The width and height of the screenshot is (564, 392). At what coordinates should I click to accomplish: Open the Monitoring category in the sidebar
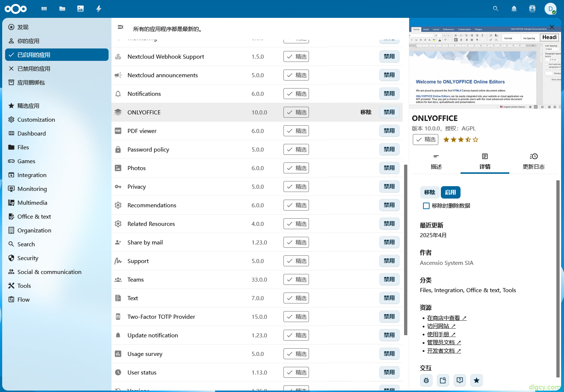pos(57,189)
